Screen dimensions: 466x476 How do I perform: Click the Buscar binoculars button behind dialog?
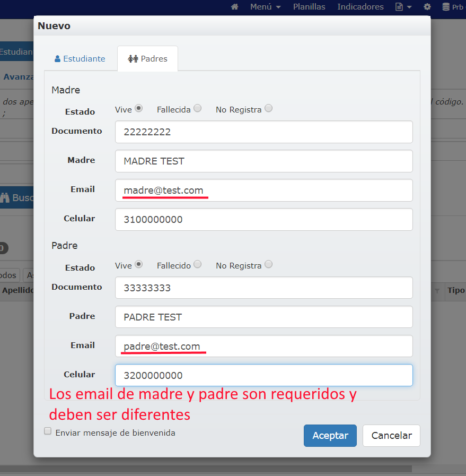16,197
